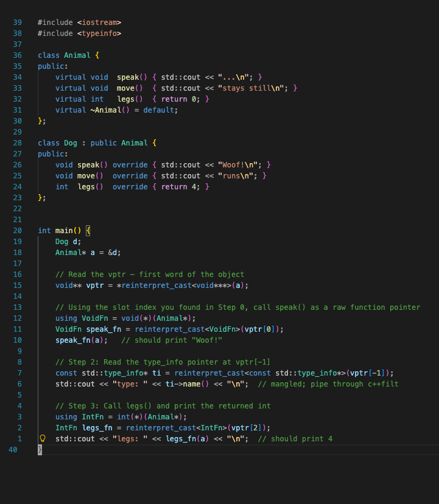Click the 'using VoidFn = void(*)(Animal*);' line
This screenshot has width=439, height=504.
[125, 318]
